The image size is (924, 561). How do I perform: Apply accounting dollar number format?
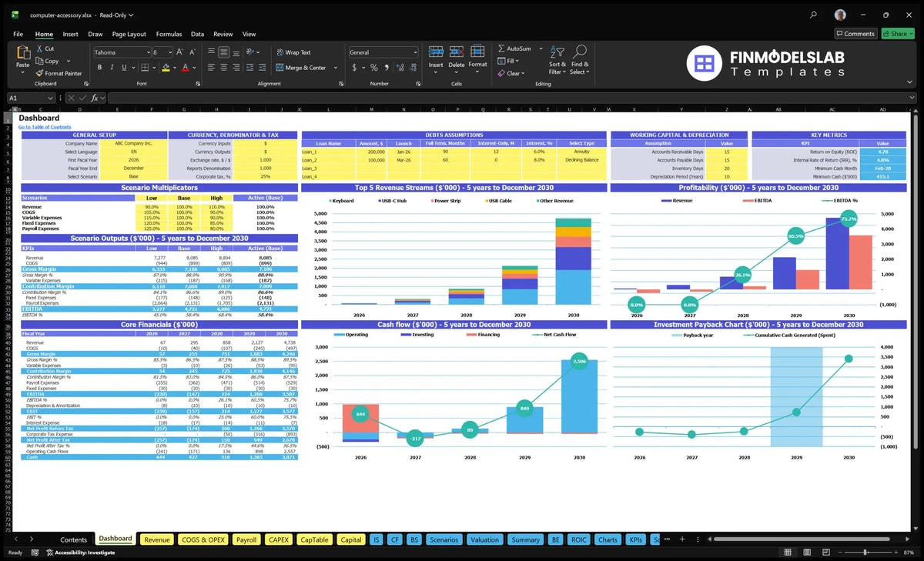tap(353, 68)
